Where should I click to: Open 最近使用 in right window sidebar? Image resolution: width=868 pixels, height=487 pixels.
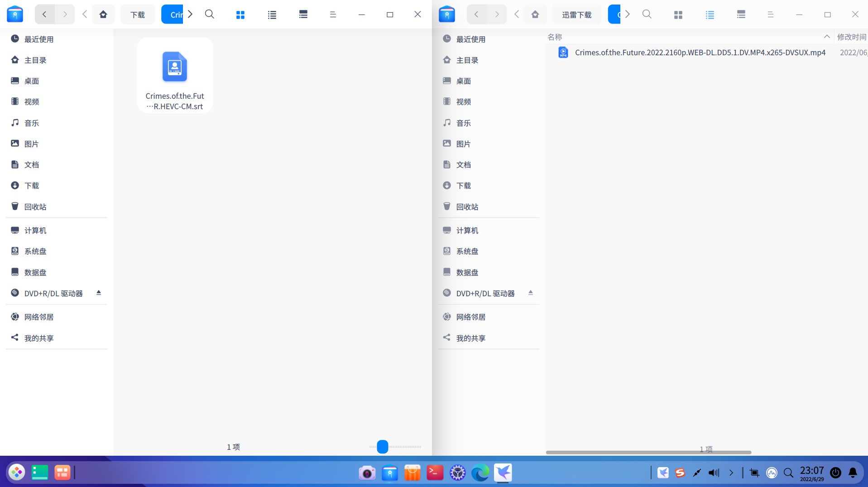point(489,39)
